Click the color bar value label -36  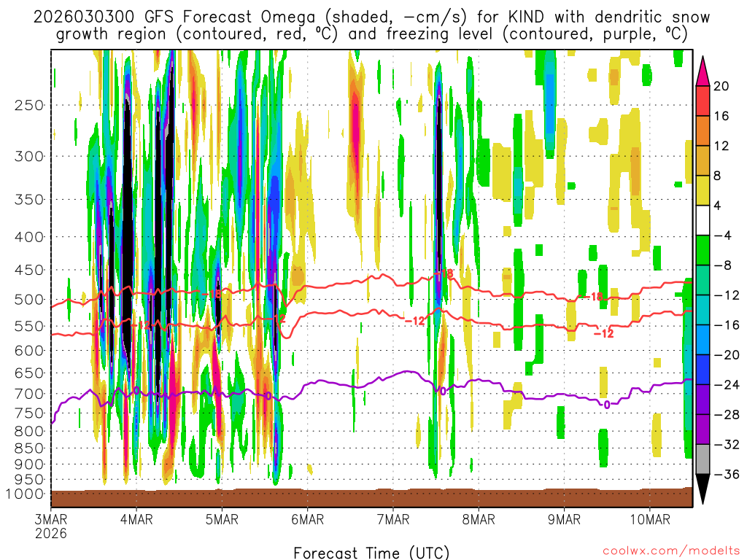(x=727, y=474)
